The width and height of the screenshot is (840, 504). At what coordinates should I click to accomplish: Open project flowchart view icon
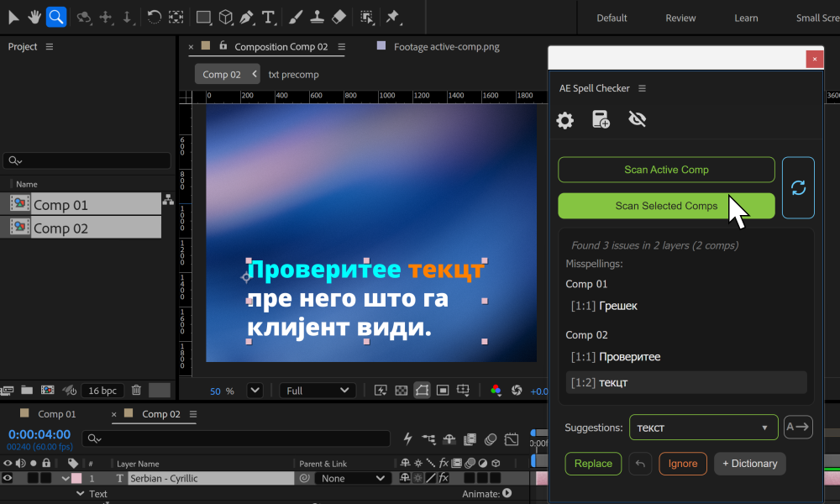[168, 200]
